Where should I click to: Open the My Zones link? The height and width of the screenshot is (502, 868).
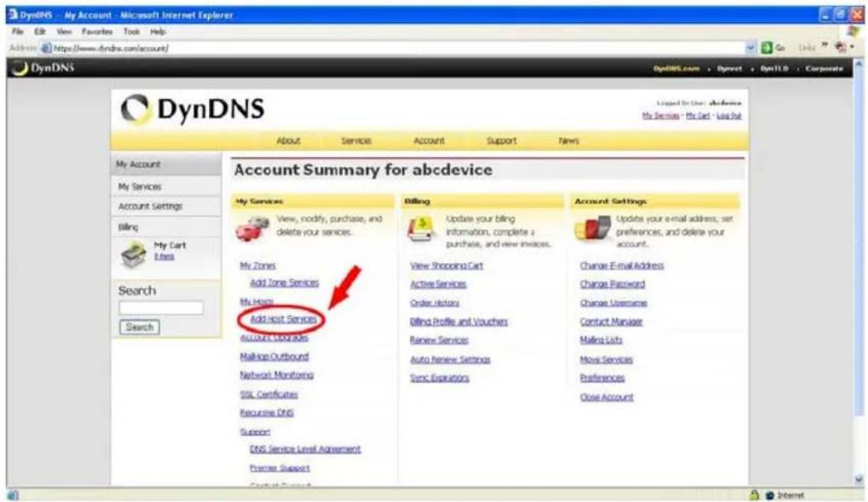257,266
